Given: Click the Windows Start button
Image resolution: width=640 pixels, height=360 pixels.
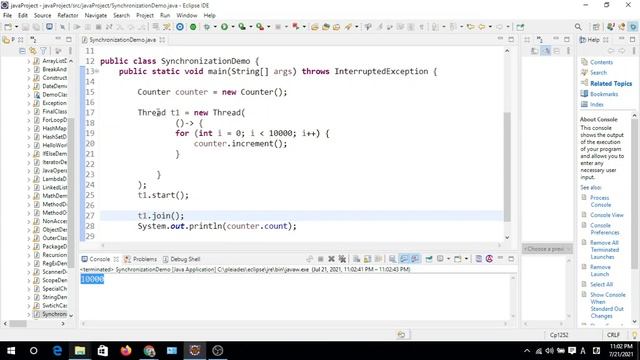Looking at the screenshot, I should point(11,351).
